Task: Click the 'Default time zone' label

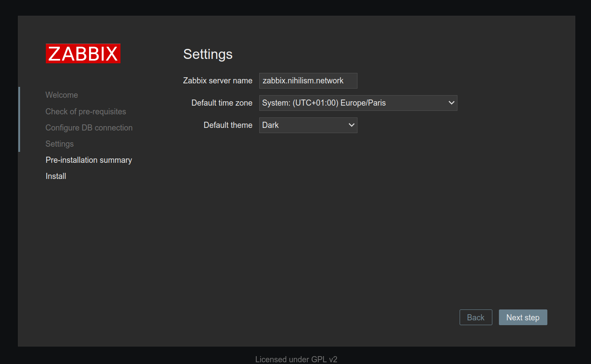Action: pos(222,103)
